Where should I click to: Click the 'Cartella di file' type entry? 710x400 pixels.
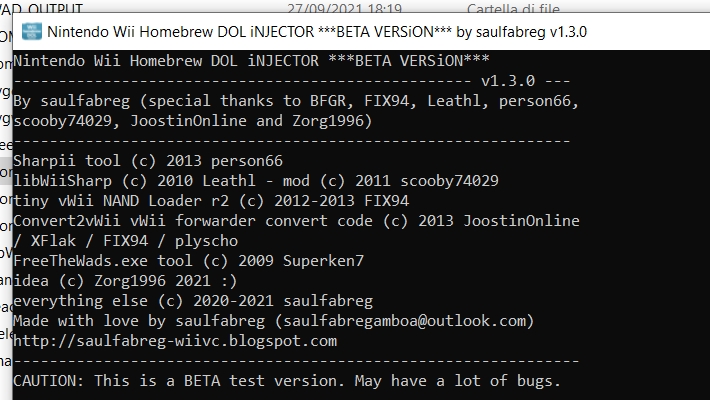(513, 6)
